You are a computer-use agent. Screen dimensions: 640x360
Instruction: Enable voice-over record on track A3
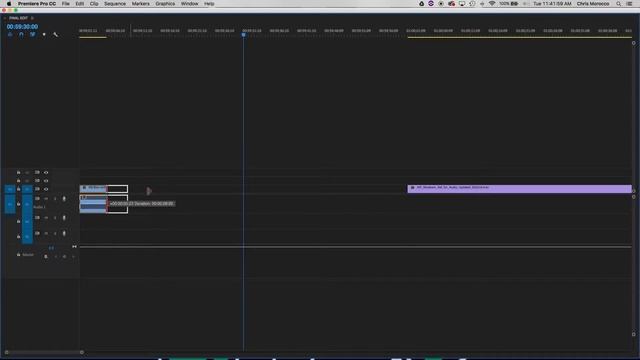(x=64, y=233)
